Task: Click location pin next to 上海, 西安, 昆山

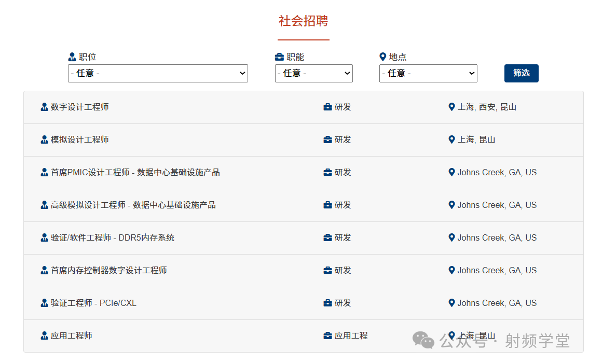Action: [451, 107]
